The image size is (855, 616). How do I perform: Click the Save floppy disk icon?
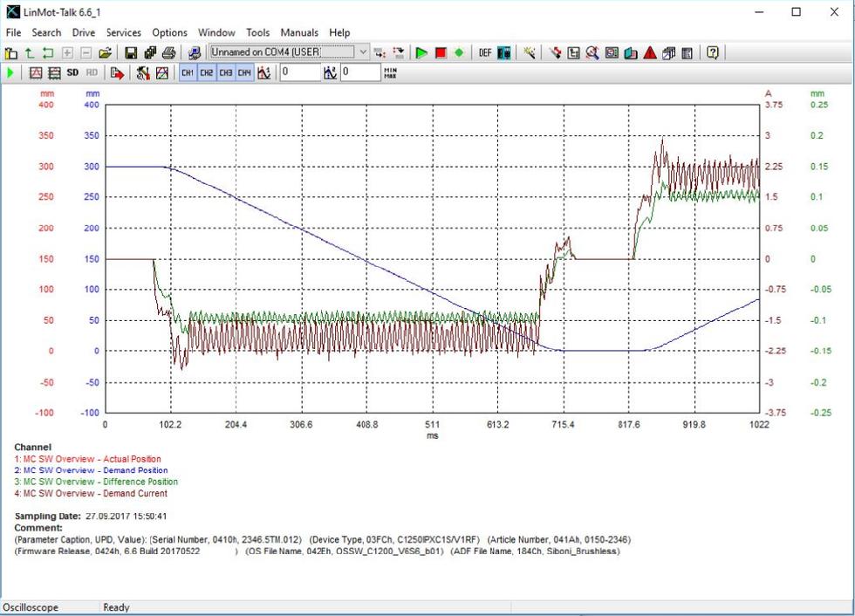tap(131, 53)
